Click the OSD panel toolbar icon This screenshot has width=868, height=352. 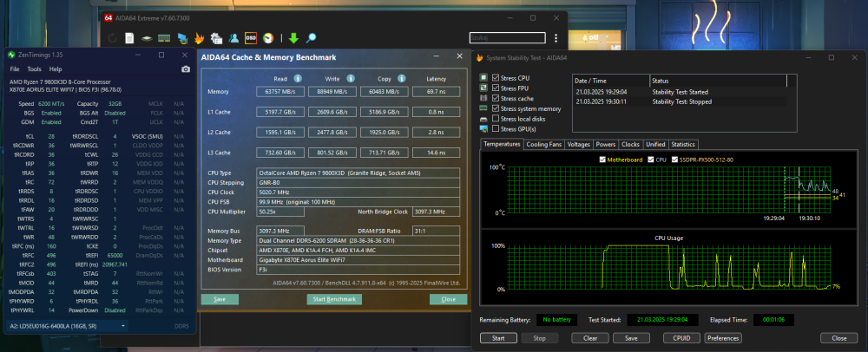pyautogui.click(x=251, y=37)
